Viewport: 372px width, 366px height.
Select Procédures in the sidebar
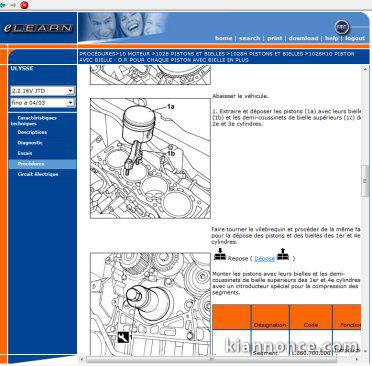click(31, 164)
